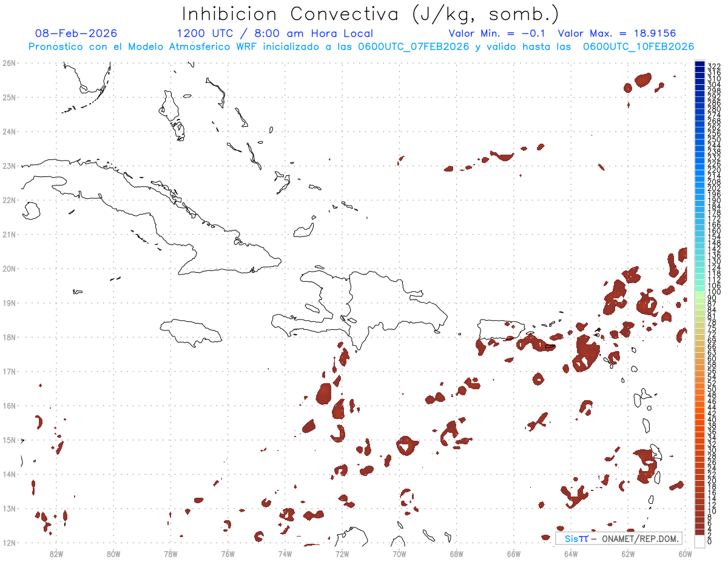Click the legend value '130'
The height and width of the screenshot is (562, 728).
[x=713, y=261]
